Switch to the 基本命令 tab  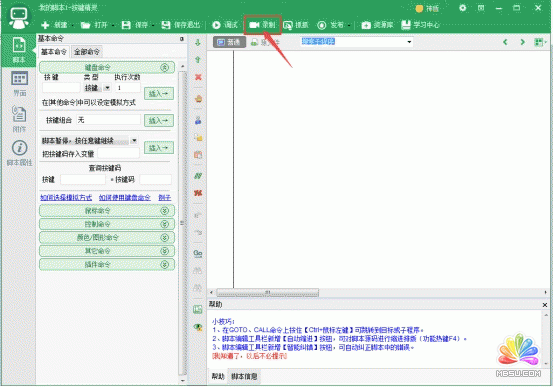click(x=54, y=52)
